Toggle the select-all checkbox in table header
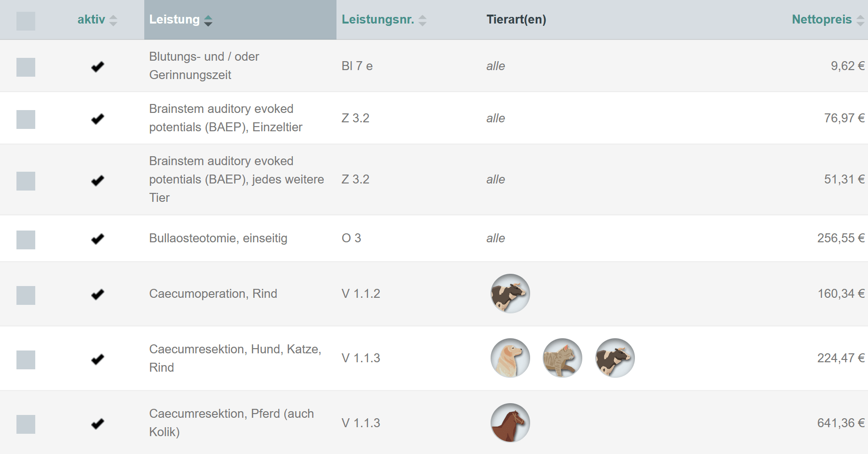 pyautogui.click(x=26, y=21)
